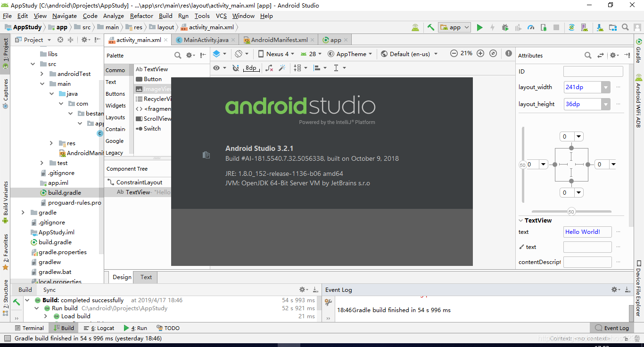Open the AppTheme dropdown
Screen dimensions: 644x347
(x=350, y=54)
